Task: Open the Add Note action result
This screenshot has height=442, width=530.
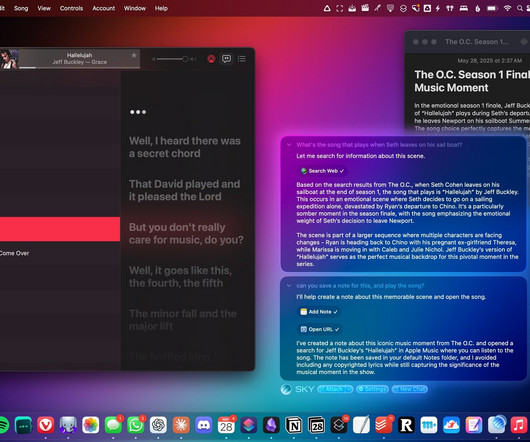Action: click(x=319, y=312)
